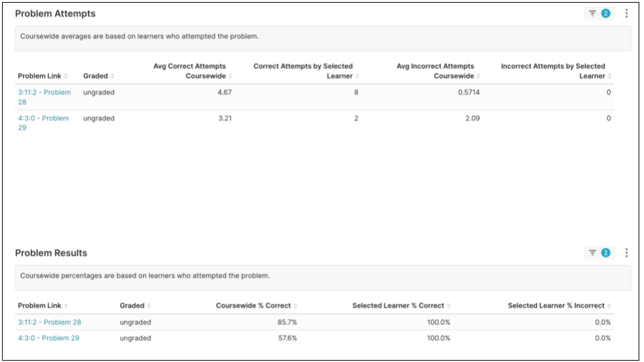Click the Problem Results panel title
The width and height of the screenshot is (644, 362).
pyautogui.click(x=51, y=253)
